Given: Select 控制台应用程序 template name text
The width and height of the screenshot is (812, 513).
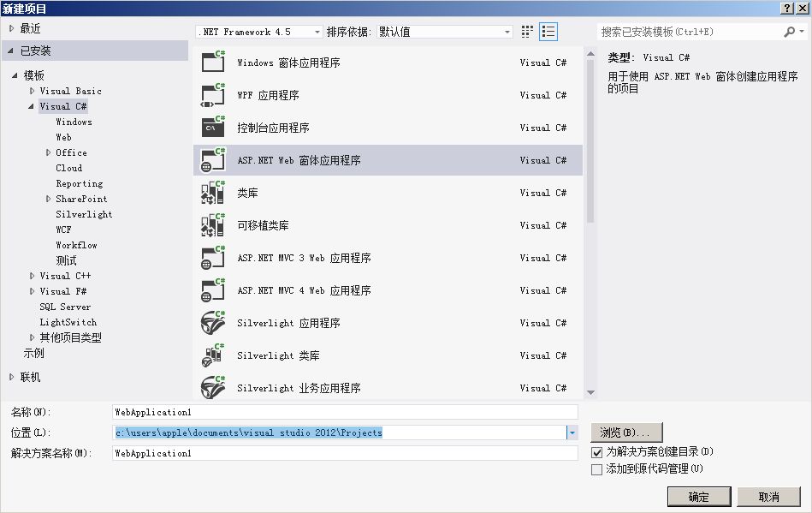Looking at the screenshot, I should (274, 128).
